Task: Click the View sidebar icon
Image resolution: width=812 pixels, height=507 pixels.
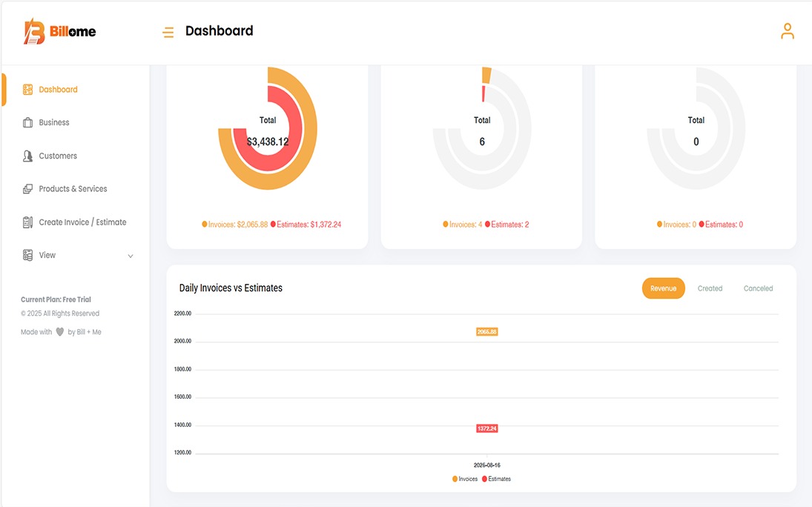Action: pos(28,255)
